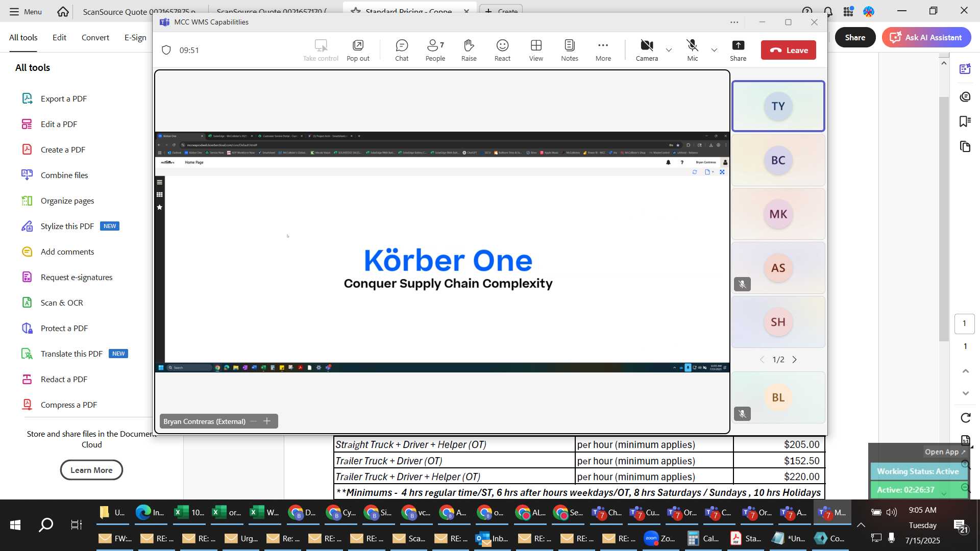Click the page number box
The image size is (980, 551).
pos(964,323)
